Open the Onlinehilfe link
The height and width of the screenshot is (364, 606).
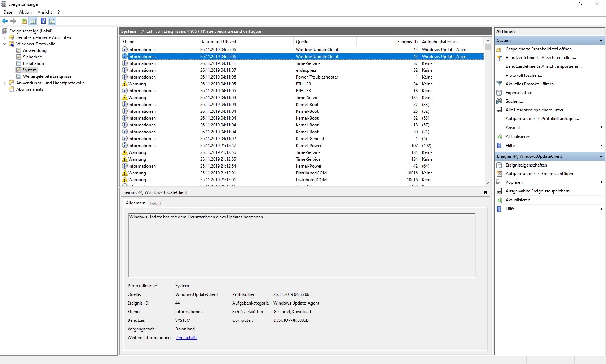(x=187, y=338)
